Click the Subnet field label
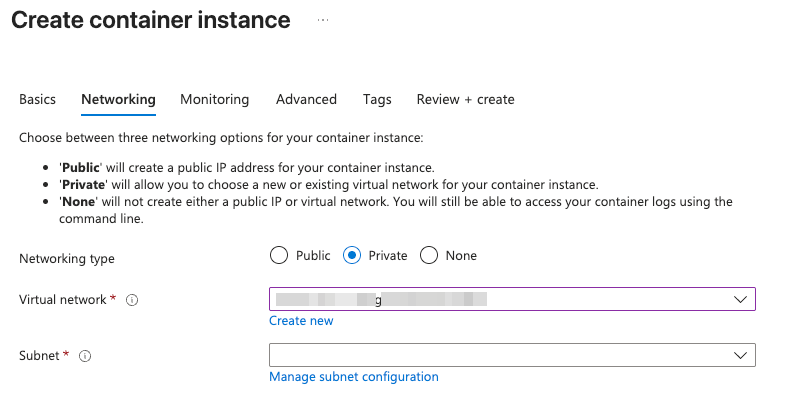Screen dimensions: 787x404 [x=39, y=356]
